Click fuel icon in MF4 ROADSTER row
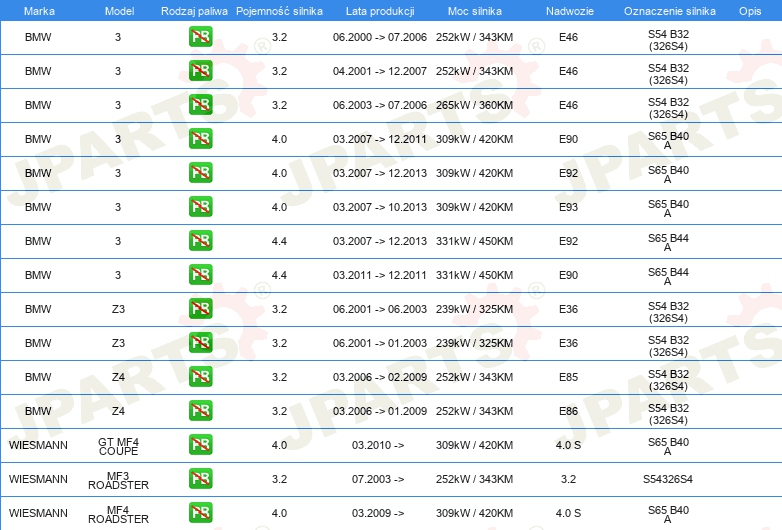Image resolution: width=782 pixels, height=530 pixels. click(200, 513)
